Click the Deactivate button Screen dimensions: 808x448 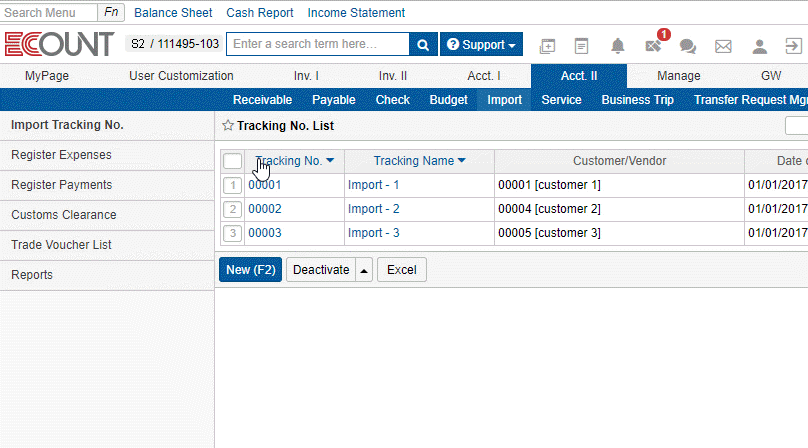coord(321,270)
